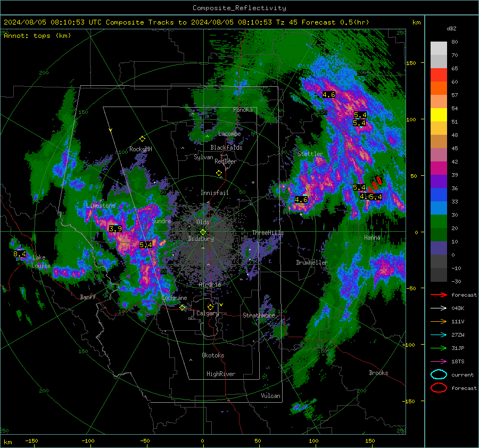Click the Ponoka city label

click(x=243, y=110)
